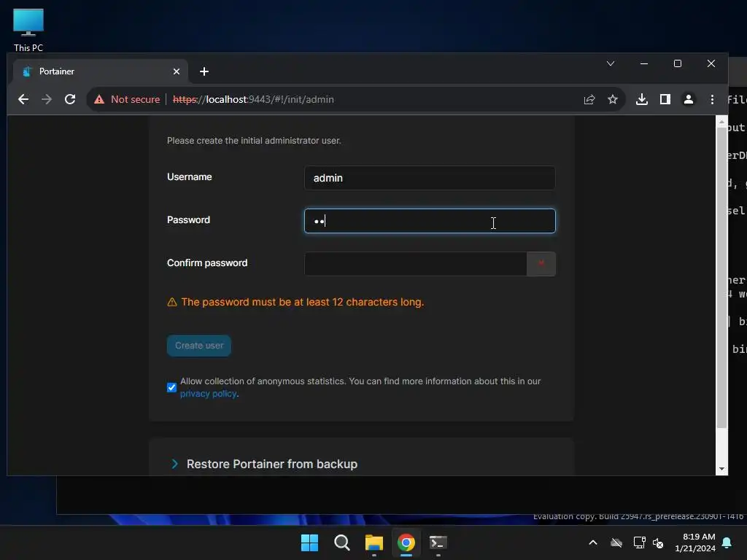Reload the Portainer page
Viewport: 747px width, 560px height.
[x=70, y=99]
